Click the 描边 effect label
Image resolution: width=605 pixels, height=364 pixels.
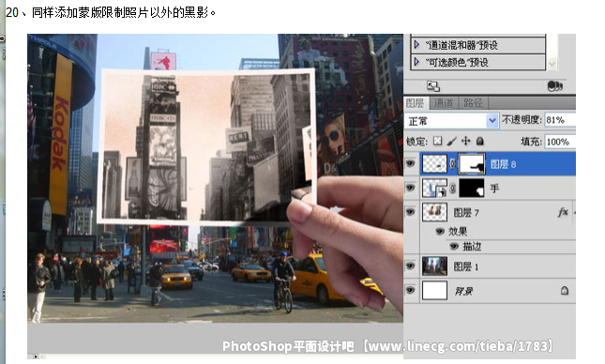(x=472, y=247)
